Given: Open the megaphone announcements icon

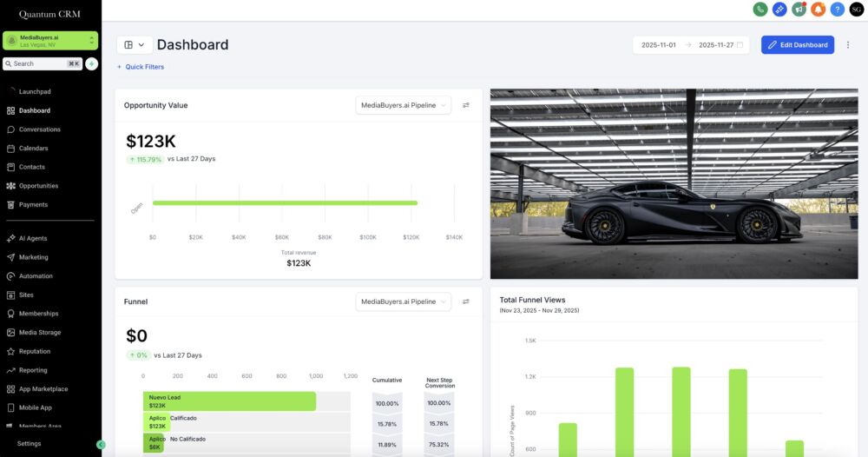Looking at the screenshot, I should [x=799, y=9].
